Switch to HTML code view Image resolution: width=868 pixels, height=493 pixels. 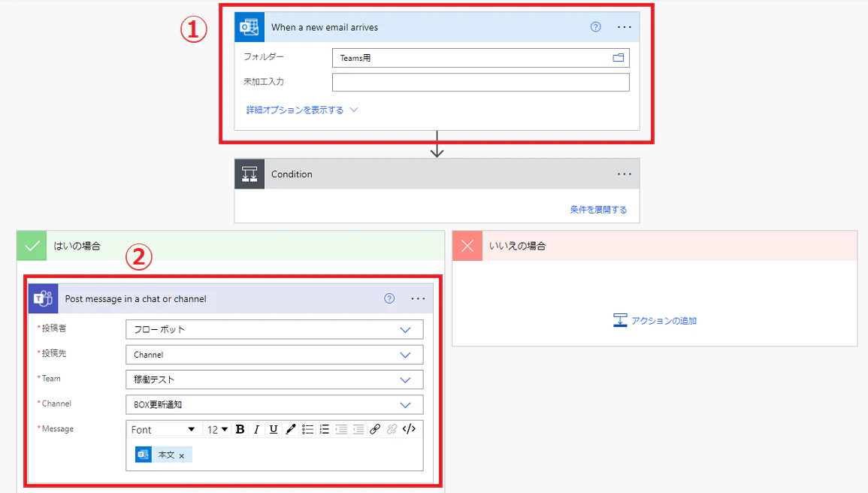pos(409,429)
